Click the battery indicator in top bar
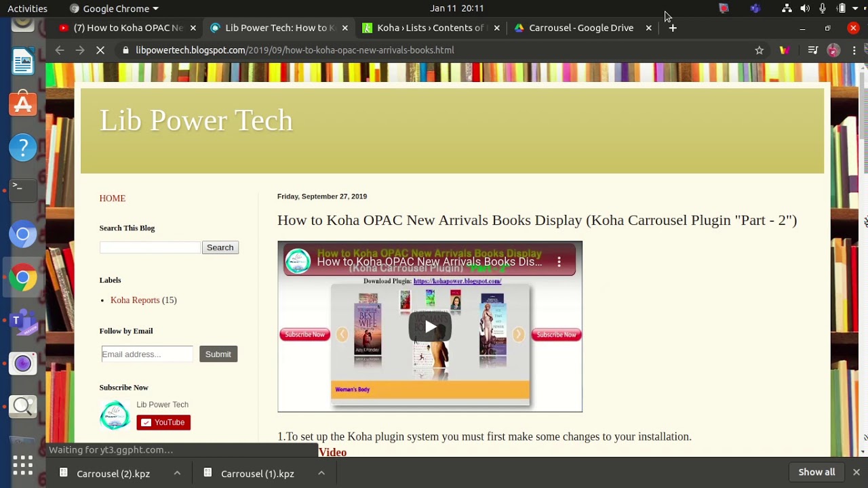868x488 pixels. pyautogui.click(x=841, y=8)
